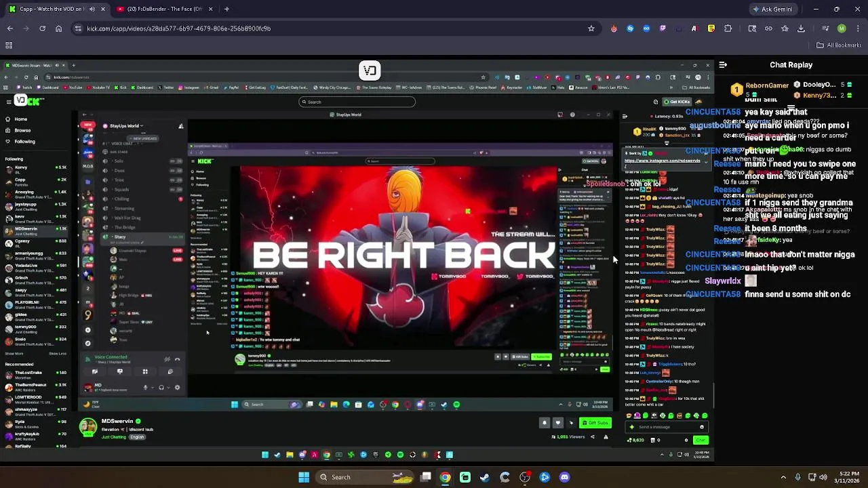The image size is (868, 488).
Task: Open the Chrome profile M avatar
Action: click(x=842, y=28)
